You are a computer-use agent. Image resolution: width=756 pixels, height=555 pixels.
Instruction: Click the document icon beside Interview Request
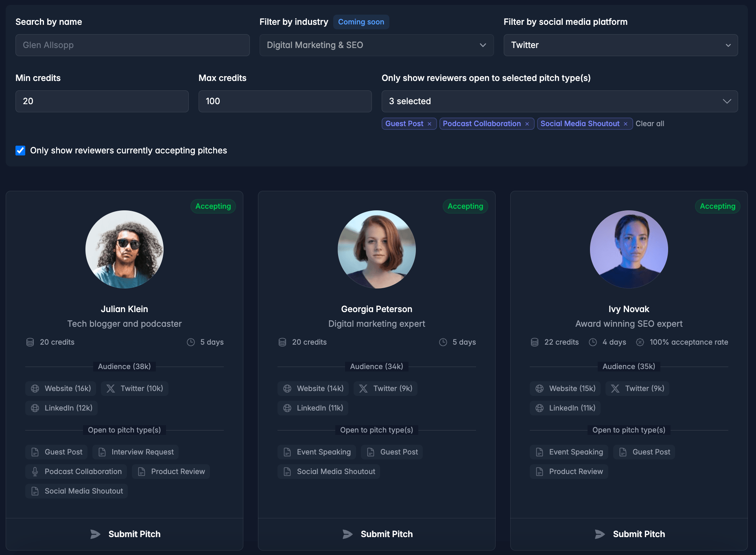(102, 452)
